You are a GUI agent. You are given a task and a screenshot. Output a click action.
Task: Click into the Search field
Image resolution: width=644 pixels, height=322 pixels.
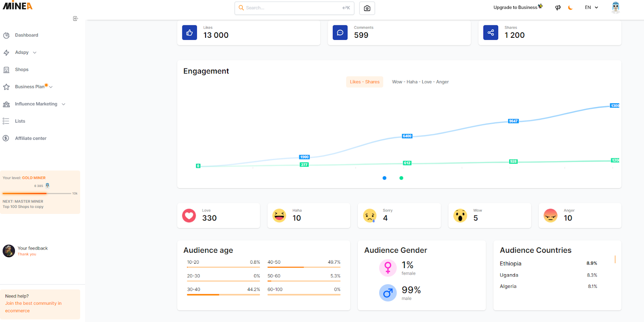point(294,8)
